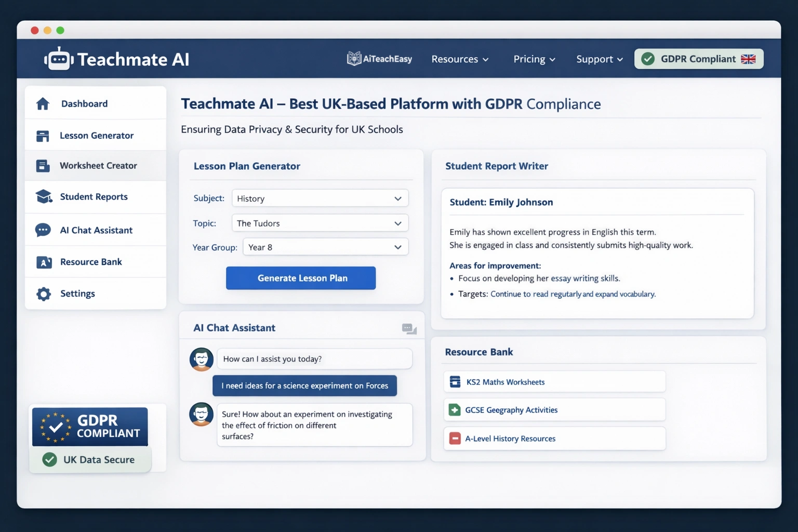
Task: Click the Student Reports graduation cap icon
Action: pyautogui.click(x=44, y=197)
